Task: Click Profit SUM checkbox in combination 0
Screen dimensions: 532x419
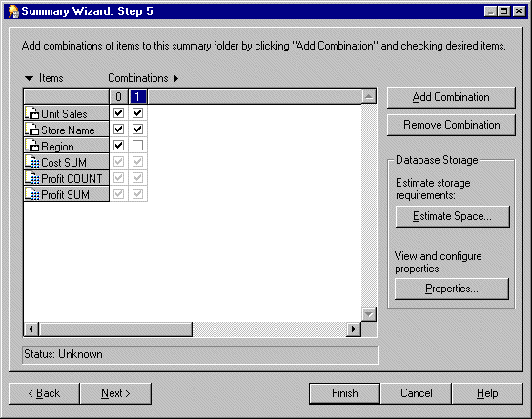Action: [119, 194]
